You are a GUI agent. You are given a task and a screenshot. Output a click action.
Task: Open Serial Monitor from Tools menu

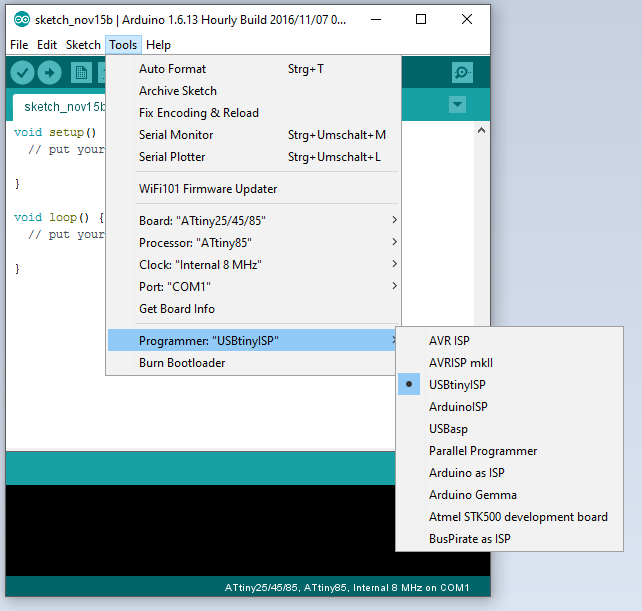coord(253,135)
